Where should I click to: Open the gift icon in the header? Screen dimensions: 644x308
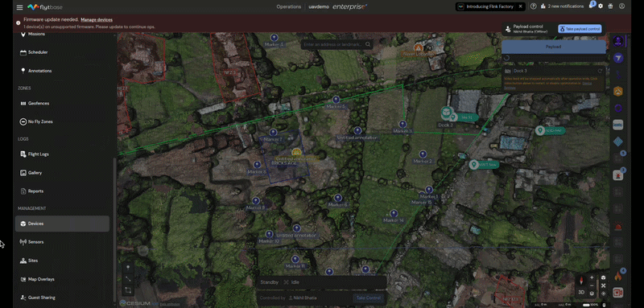610,6
